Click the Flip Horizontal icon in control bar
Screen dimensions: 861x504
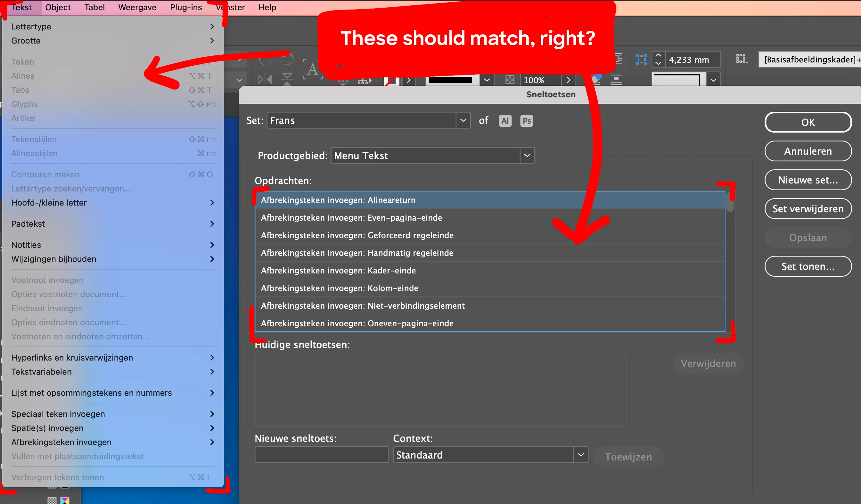265,79
